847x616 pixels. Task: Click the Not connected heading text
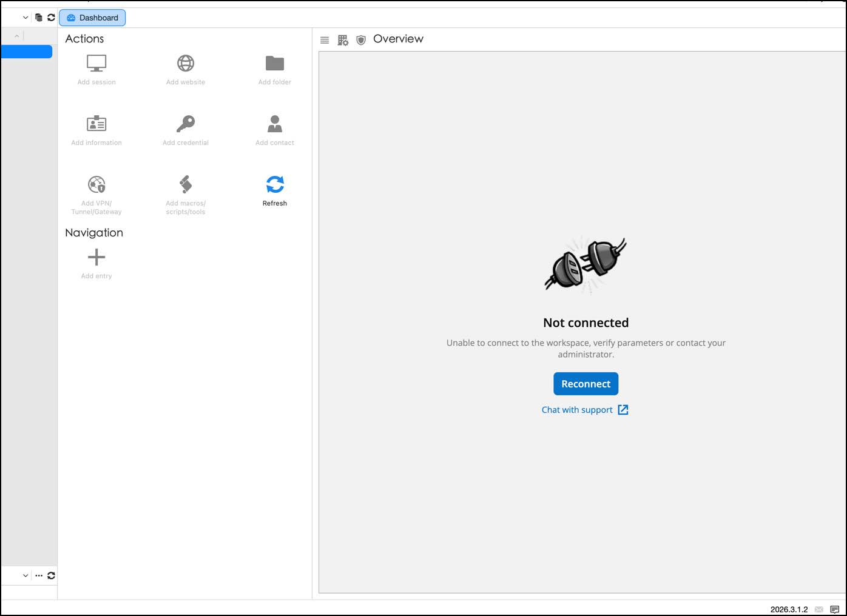(x=585, y=323)
